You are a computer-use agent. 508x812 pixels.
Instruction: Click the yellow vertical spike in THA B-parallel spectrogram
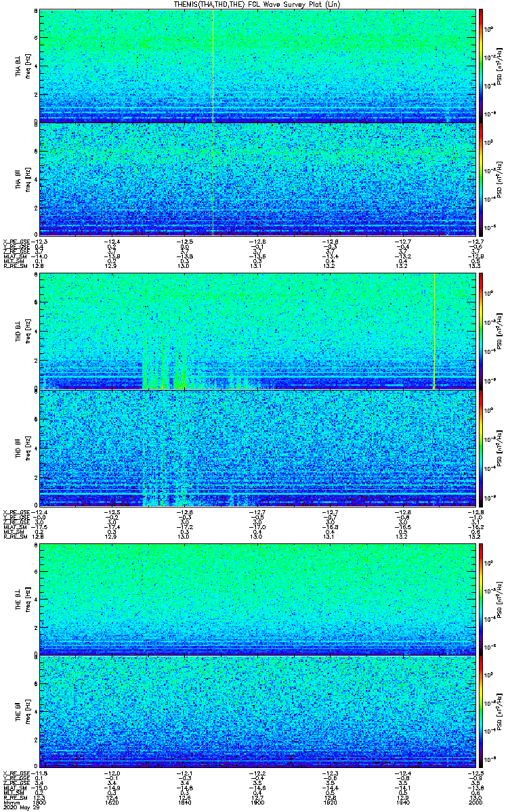(x=213, y=179)
